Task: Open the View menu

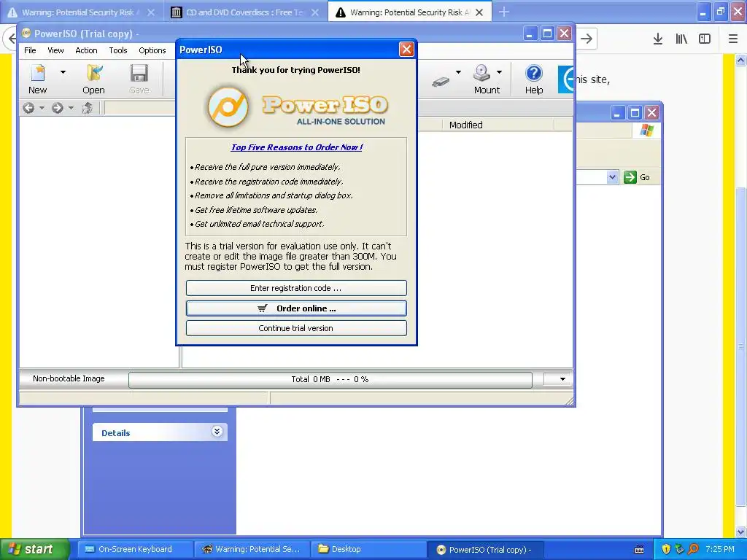Action: (55, 50)
